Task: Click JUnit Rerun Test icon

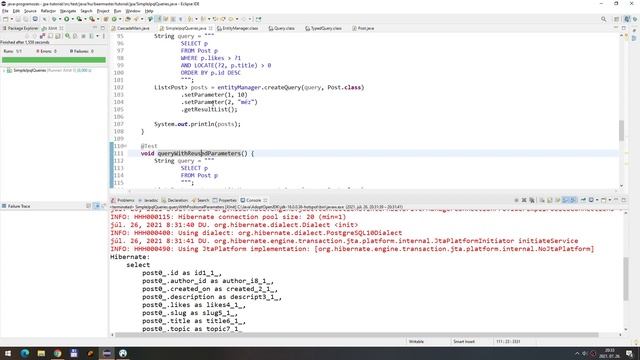Action: (68, 36)
